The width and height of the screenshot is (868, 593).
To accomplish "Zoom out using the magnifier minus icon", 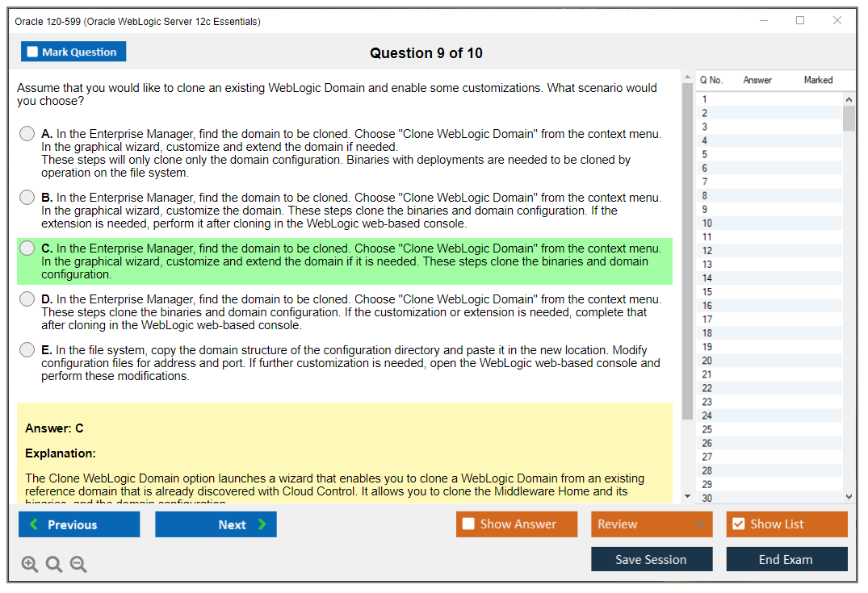I will tap(78, 564).
